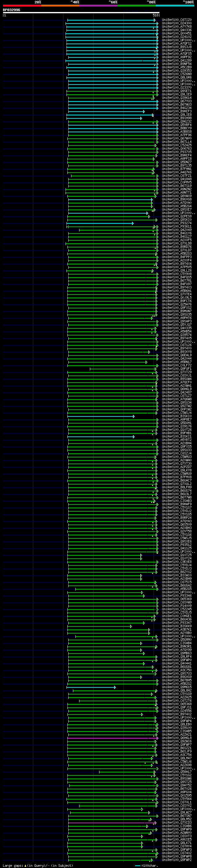Image resolution: width=197 pixels, height=868 pixels.
Task: Select the UniRef100_C6SZJ4 label
Action: [x=176, y=454]
